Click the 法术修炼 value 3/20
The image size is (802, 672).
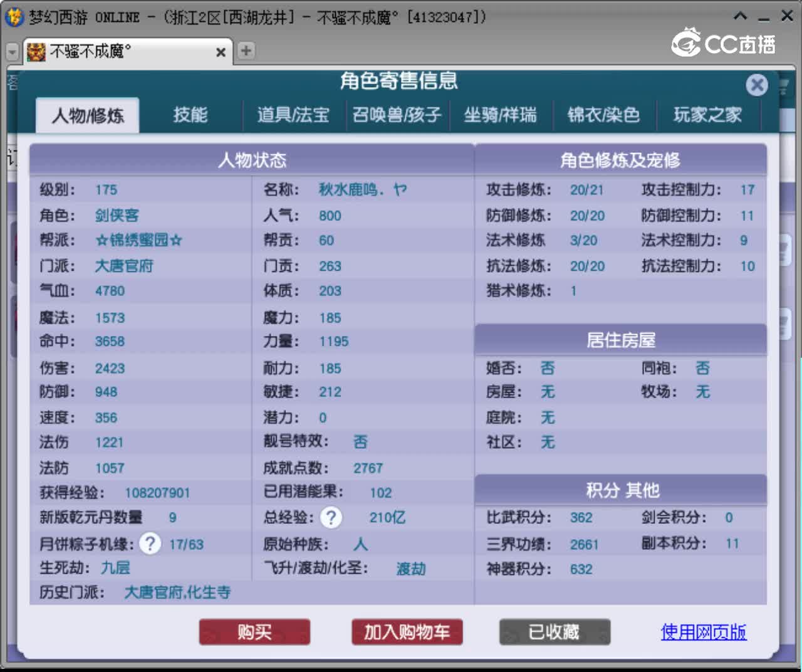[x=583, y=240]
